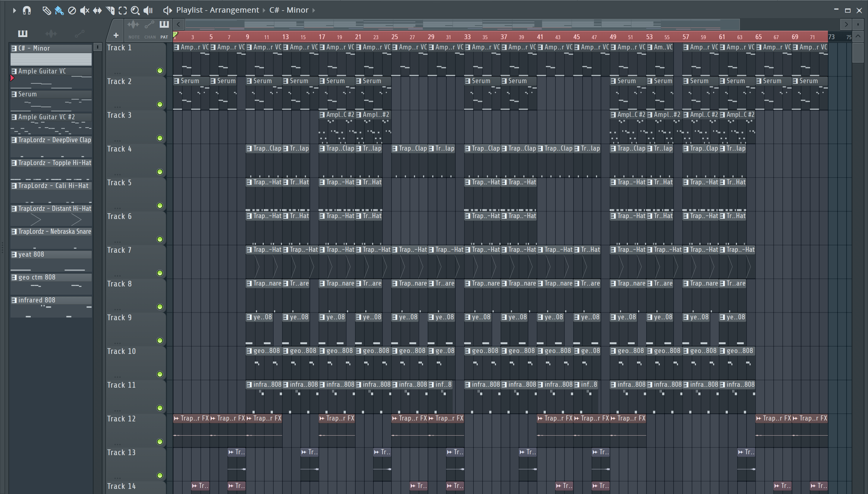Mute Track 1 using its green LED

pos(159,70)
